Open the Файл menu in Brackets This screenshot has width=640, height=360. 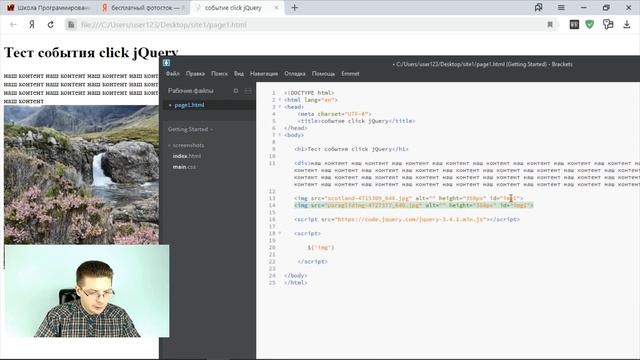pyautogui.click(x=173, y=74)
